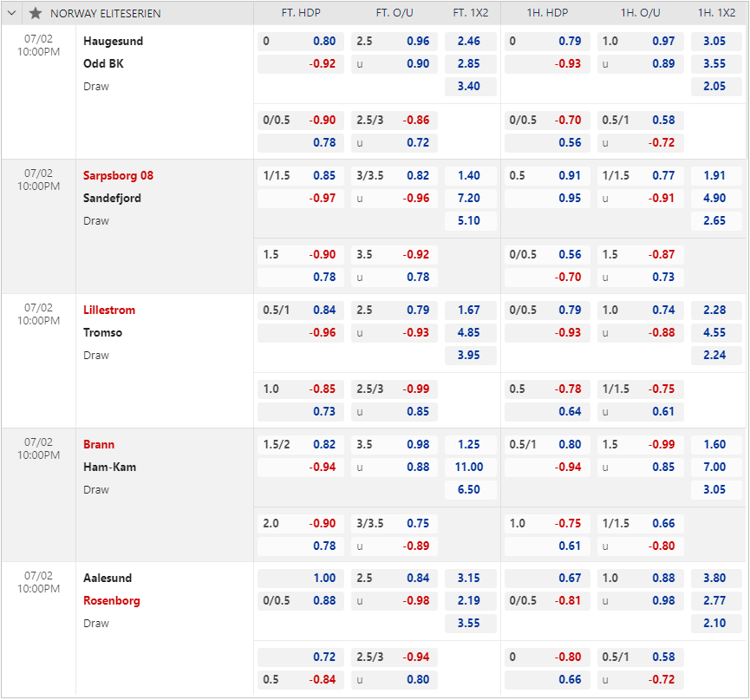Select Odd BK FT handicap odds -0.92
This screenshot has height=700, width=750.
(x=301, y=63)
